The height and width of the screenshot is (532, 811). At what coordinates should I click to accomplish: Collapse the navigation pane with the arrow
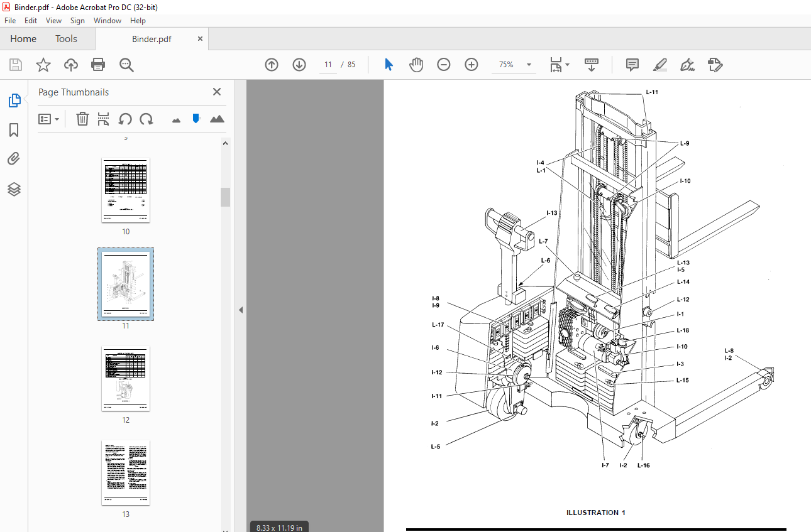click(x=240, y=310)
